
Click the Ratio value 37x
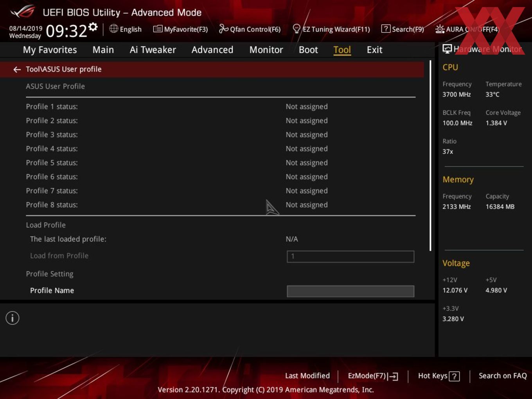coord(448,151)
